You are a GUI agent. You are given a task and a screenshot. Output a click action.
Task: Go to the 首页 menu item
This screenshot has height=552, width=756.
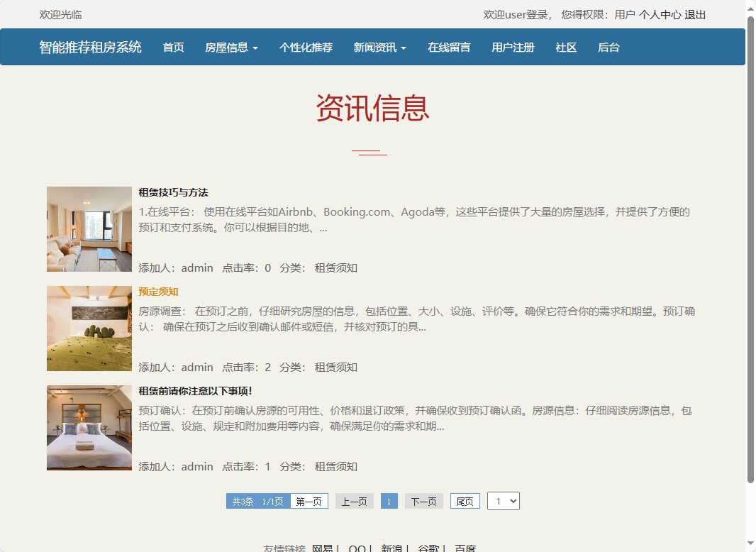point(172,47)
